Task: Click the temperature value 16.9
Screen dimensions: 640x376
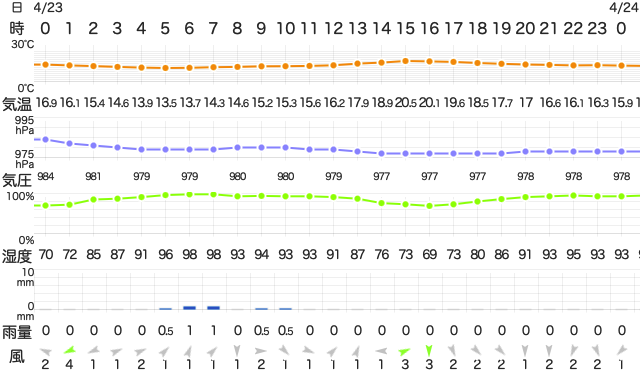Action: pyautogui.click(x=46, y=102)
